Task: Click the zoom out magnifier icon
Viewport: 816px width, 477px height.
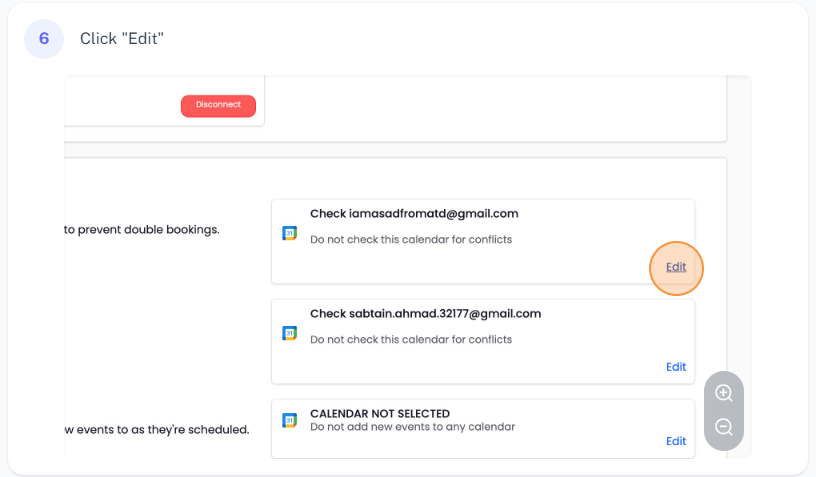Action: [x=724, y=428]
